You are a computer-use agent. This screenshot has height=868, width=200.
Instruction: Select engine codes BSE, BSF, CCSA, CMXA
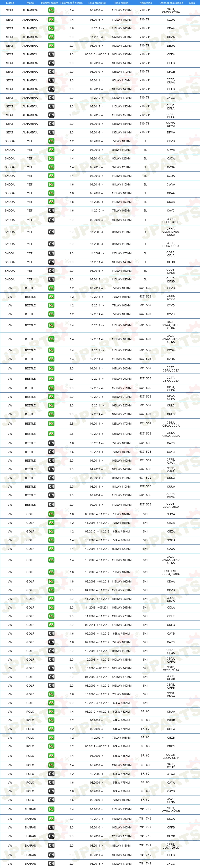click(171, 573)
